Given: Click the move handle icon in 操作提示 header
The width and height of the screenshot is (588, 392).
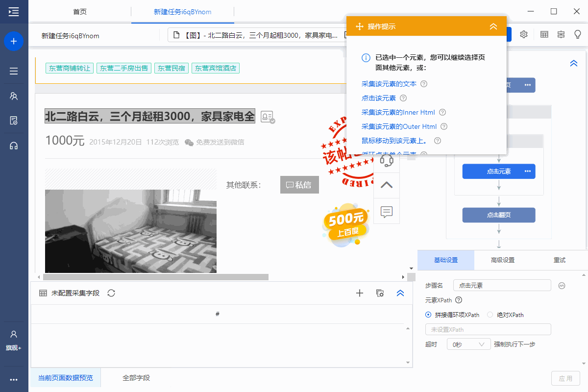Looking at the screenshot, I should 359,26.
